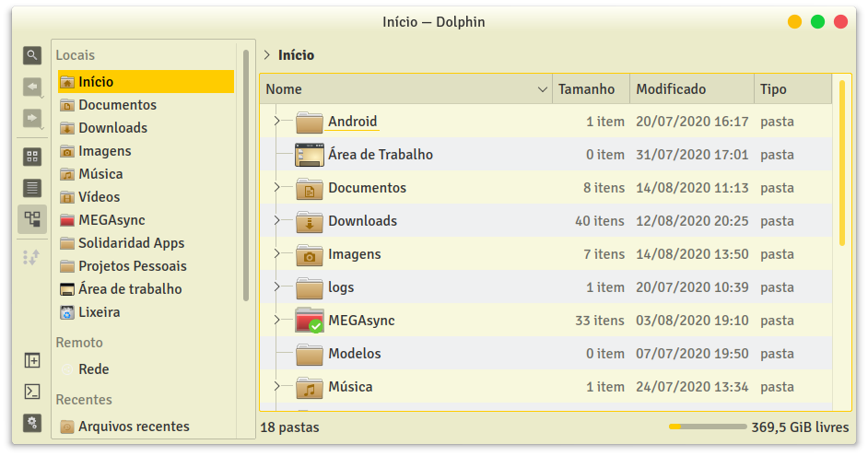Click the breadcrumb arrow before Início
This screenshot has width=868, height=456.
click(x=267, y=54)
